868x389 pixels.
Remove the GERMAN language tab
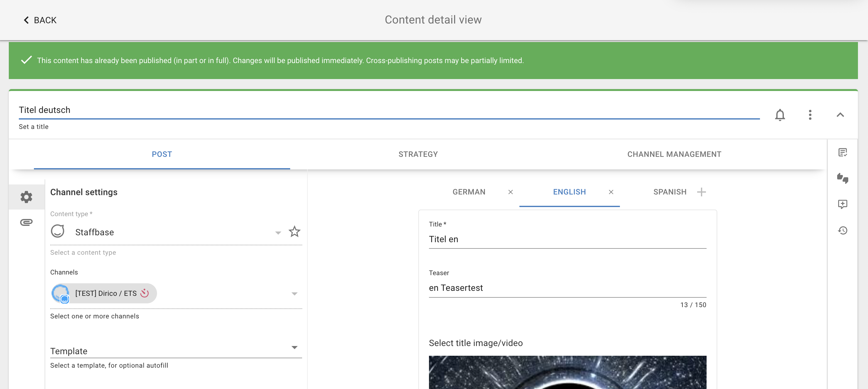pyautogui.click(x=511, y=192)
